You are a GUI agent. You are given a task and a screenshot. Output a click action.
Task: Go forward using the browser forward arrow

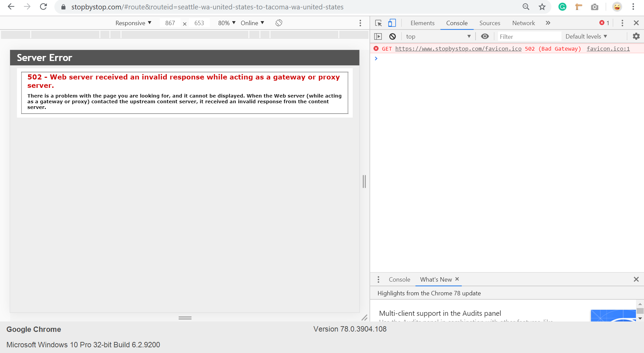click(x=27, y=7)
